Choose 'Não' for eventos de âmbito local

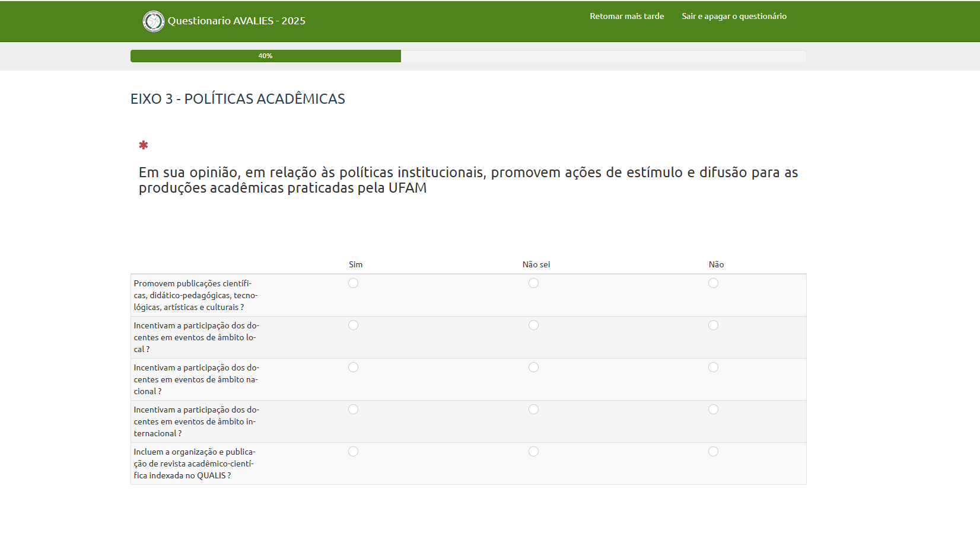(x=714, y=325)
